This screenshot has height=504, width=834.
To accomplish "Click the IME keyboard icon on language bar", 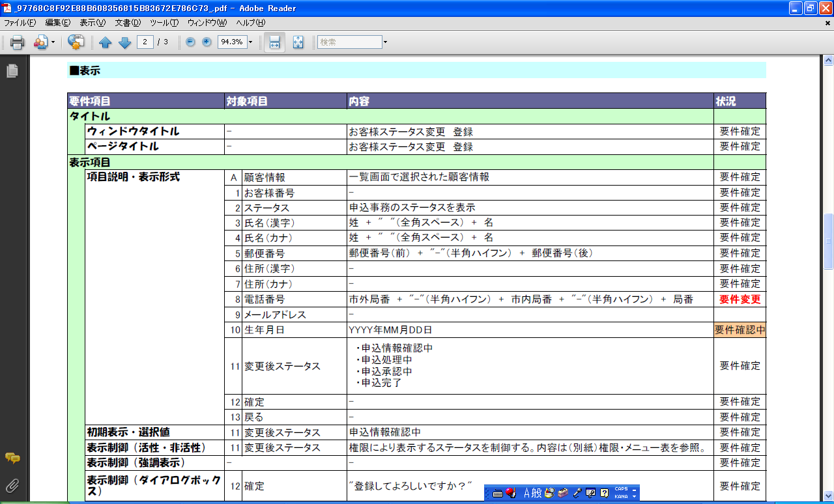I will pos(498,493).
